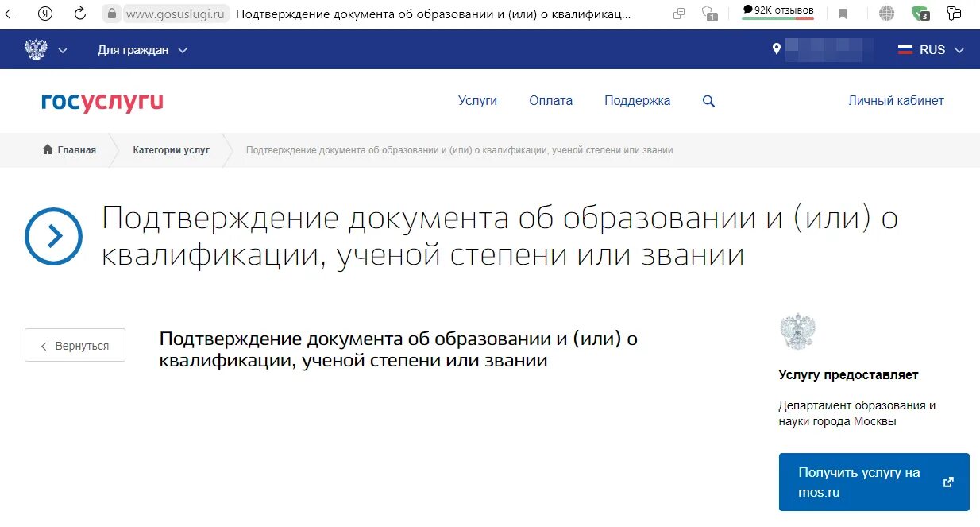Viewport: 980px width, 527px height.
Task: Expand dropdown next to coat of arms
Action: (63, 50)
